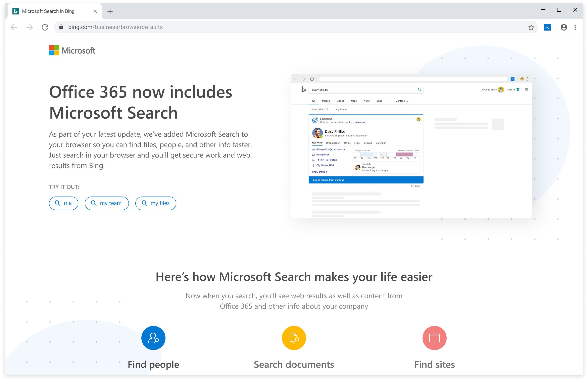The width and height of the screenshot is (588, 381).
Task: Click the rewards trophy icon beside 888888
Action: pyautogui.click(x=518, y=90)
